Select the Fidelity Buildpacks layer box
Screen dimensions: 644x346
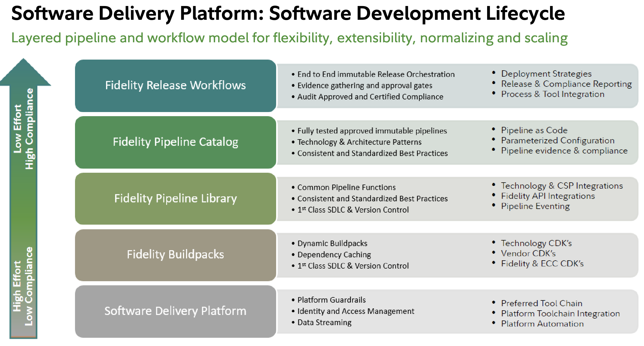click(x=175, y=255)
